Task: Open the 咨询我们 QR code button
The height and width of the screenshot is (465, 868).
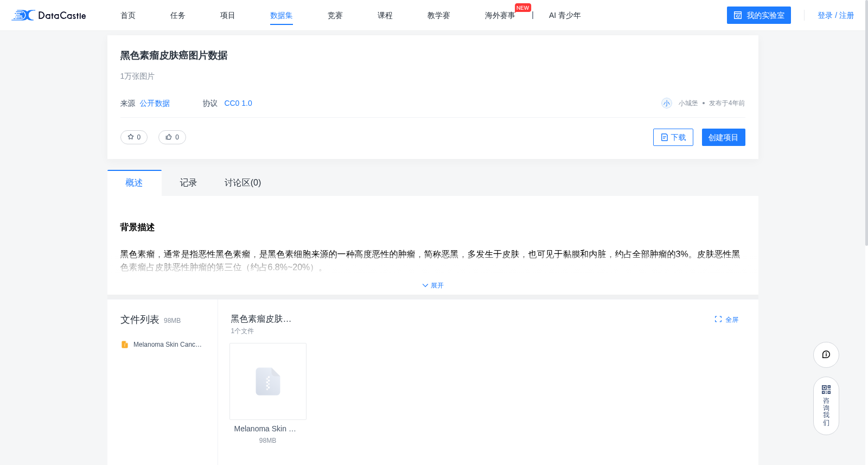Action: point(826,406)
